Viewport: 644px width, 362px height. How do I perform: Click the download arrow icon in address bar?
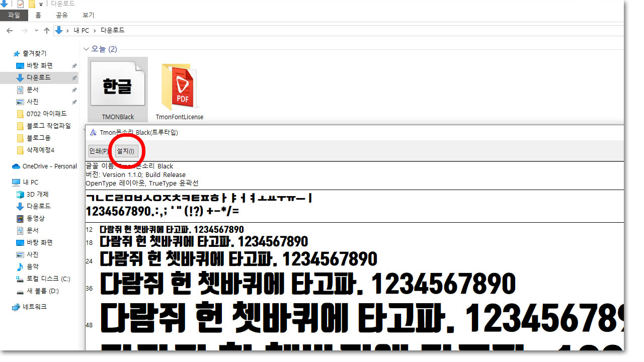pos(59,31)
